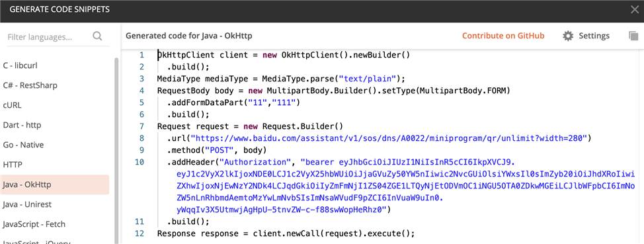This screenshot has width=644, height=244.
Task: Click the 'Generated code for Java - OkHttp' title
Action: tap(189, 36)
